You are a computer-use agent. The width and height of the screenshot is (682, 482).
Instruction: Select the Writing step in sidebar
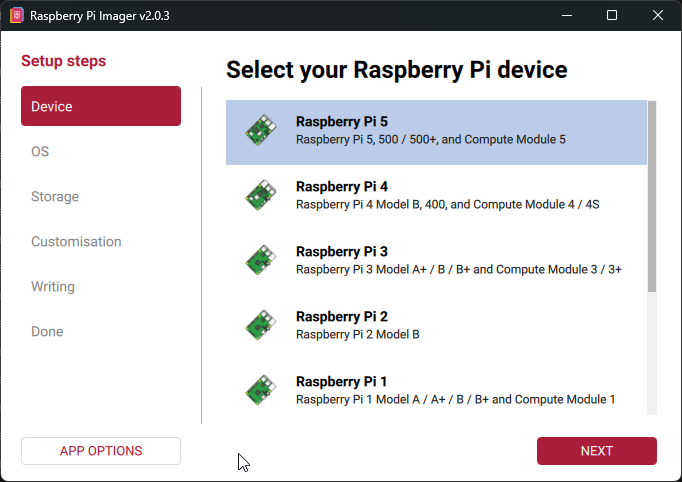53,287
